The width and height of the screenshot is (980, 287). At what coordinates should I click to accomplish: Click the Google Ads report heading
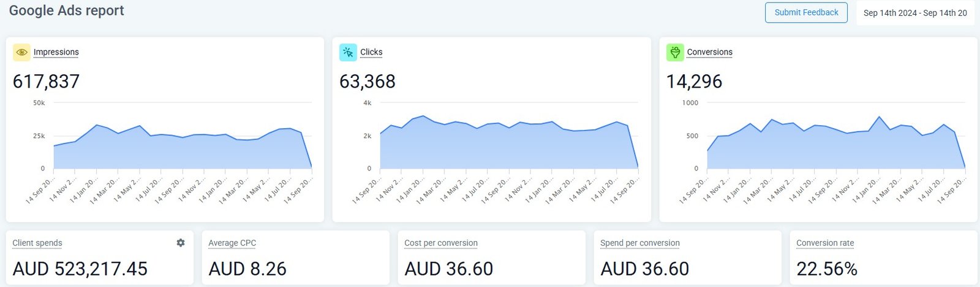pos(67,10)
